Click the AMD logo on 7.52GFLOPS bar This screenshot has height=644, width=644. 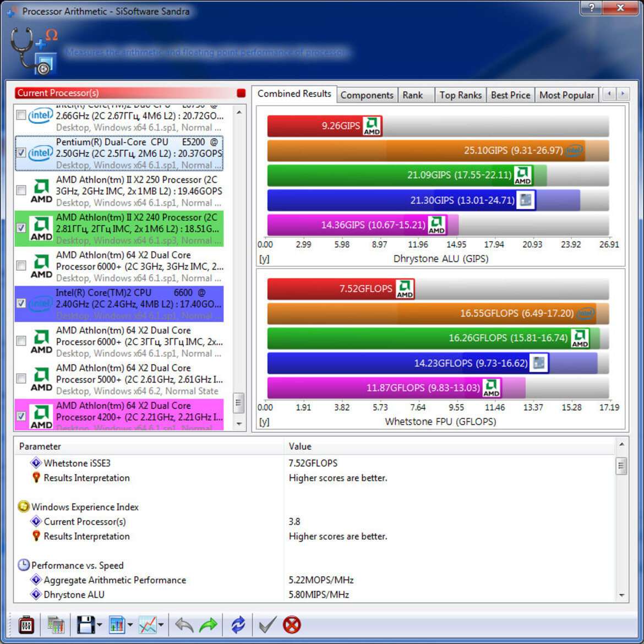[x=405, y=289]
